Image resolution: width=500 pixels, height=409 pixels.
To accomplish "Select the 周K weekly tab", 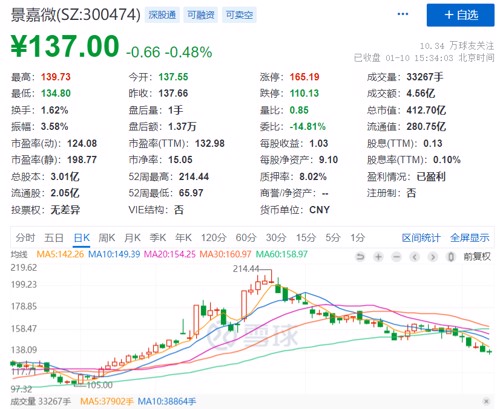I will 107,238.
